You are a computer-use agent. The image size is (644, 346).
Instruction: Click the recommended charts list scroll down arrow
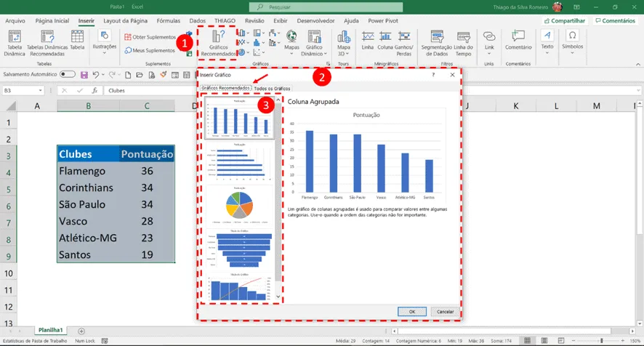(x=278, y=297)
